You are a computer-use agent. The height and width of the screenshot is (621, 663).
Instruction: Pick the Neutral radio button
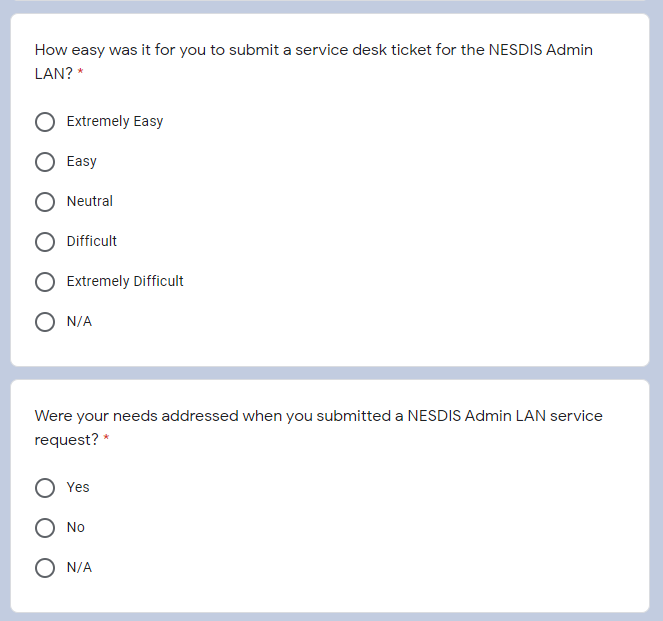[x=45, y=202]
